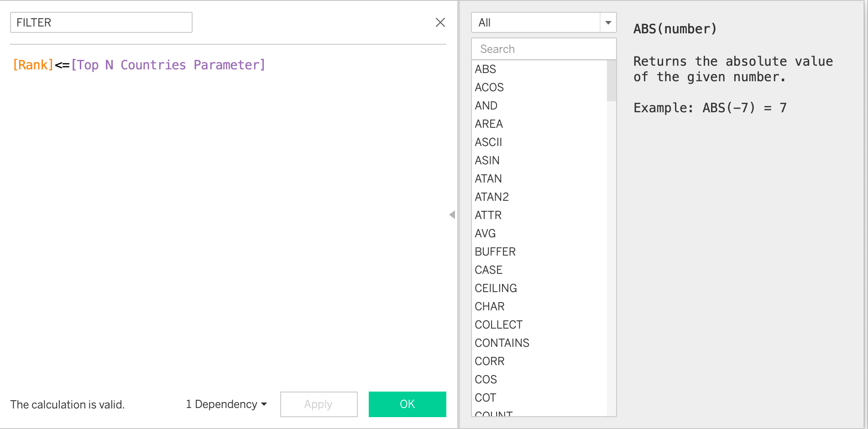Select the CONTAINS function
This screenshot has height=429, width=868.
point(502,343)
